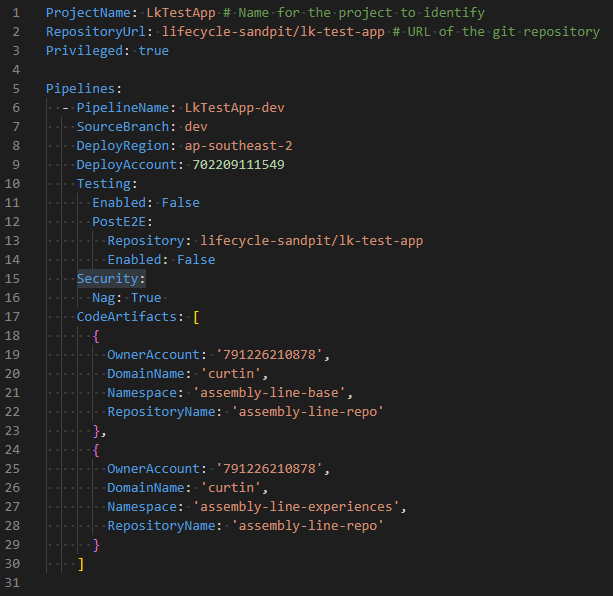
Task: Click the DeployAccount key
Action: click(x=127, y=165)
